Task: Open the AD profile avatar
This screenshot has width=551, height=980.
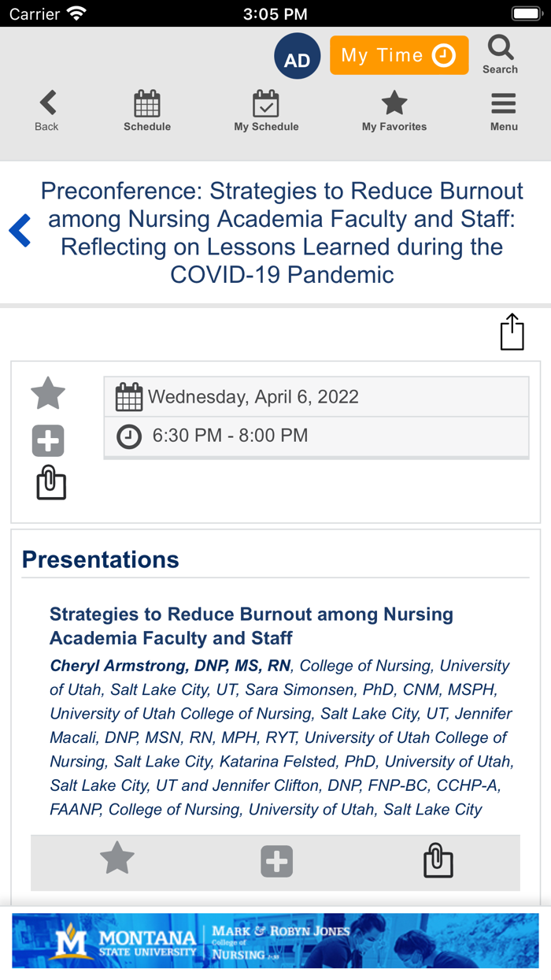Action: point(297,57)
